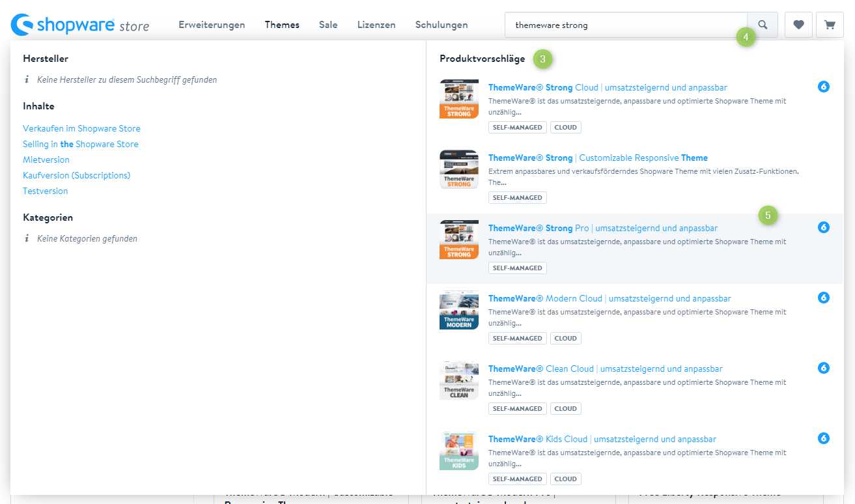
Task: Open the Testversion link
Action: point(46,191)
